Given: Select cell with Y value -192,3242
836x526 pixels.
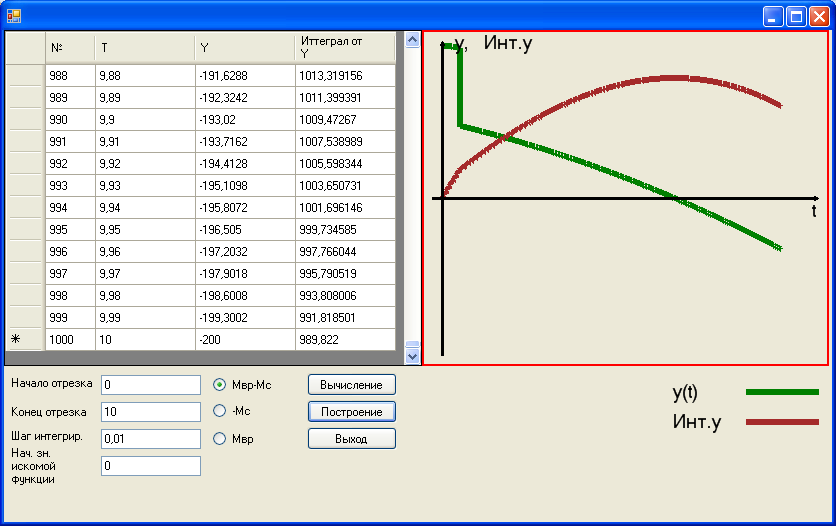Looking at the screenshot, I should click(x=245, y=98).
